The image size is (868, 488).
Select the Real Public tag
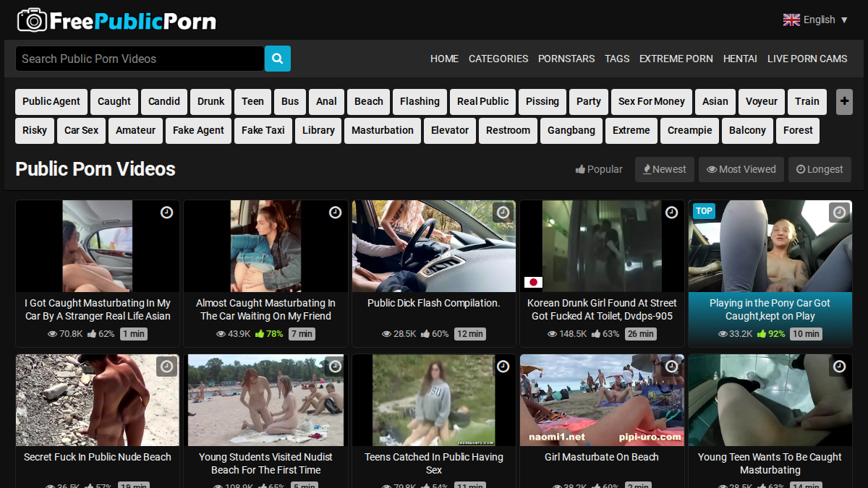tap(483, 102)
